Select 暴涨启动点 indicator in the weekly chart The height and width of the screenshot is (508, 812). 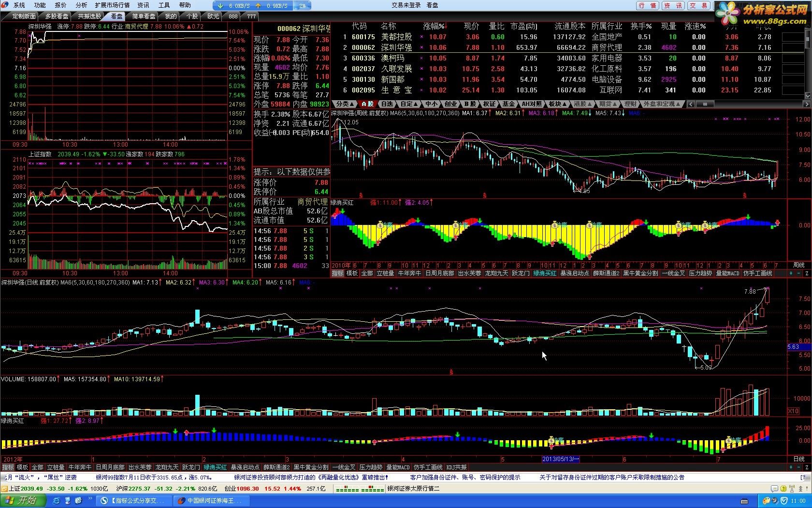pyautogui.click(x=574, y=273)
